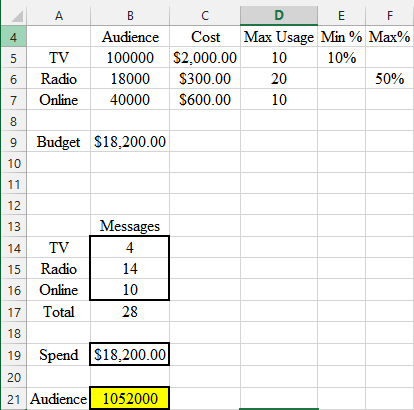Viewport: 414px width, 410px height.
Task: Select Radio audience cell 18000
Action: point(130,79)
